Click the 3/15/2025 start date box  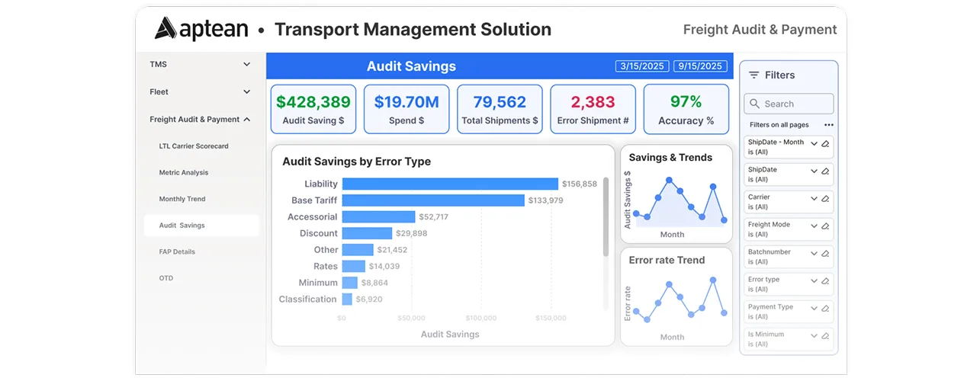(642, 66)
